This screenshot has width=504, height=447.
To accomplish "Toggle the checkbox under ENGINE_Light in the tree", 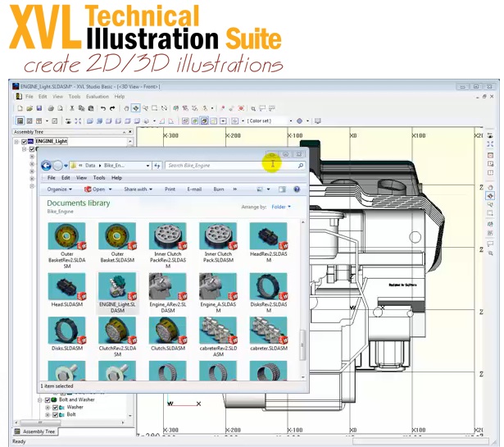I will coord(32,149).
